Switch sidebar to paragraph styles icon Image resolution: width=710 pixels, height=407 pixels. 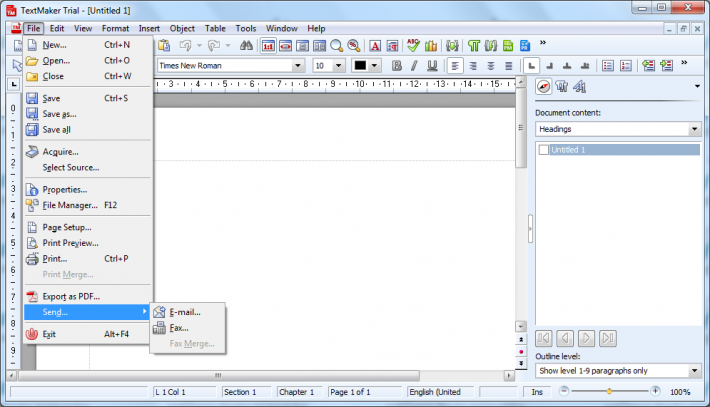pyautogui.click(x=562, y=86)
